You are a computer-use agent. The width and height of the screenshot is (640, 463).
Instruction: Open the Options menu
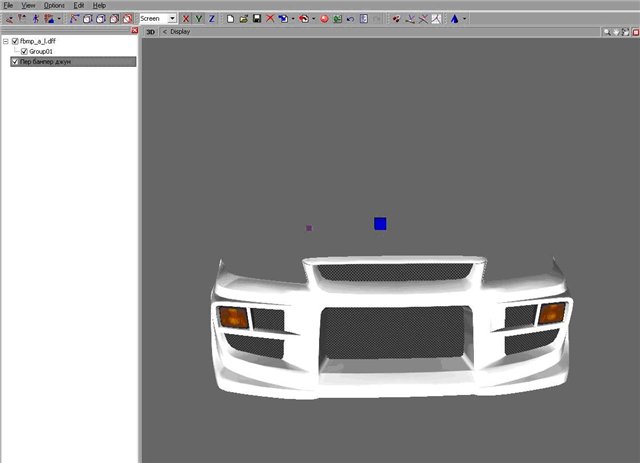coord(54,6)
